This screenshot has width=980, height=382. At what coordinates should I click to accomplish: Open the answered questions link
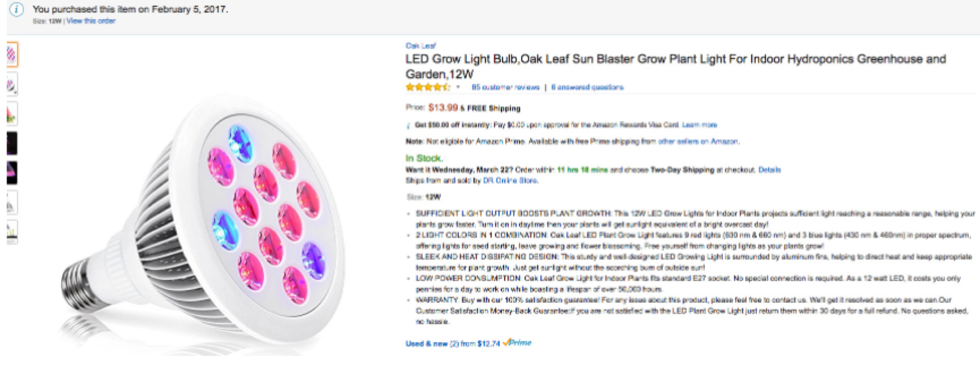(x=587, y=87)
